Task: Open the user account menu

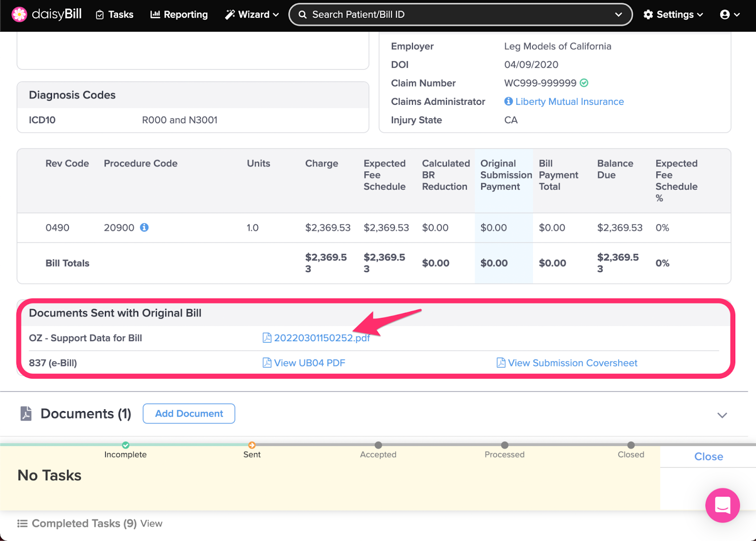Action: 730,15
